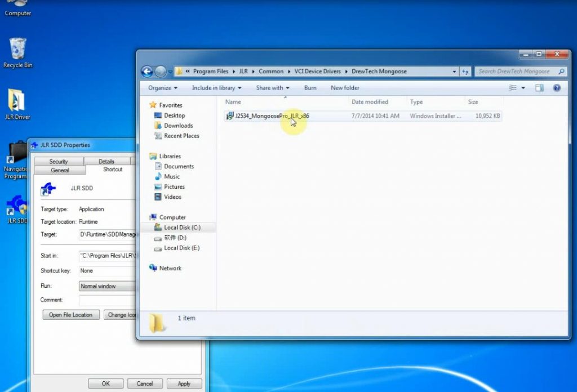Viewport: 577px width, 392px height.
Task: Click the Start in field
Action: 108,256
